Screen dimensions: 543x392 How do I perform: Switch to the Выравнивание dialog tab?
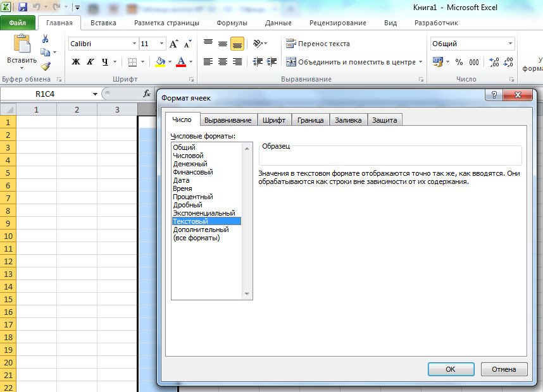point(228,120)
